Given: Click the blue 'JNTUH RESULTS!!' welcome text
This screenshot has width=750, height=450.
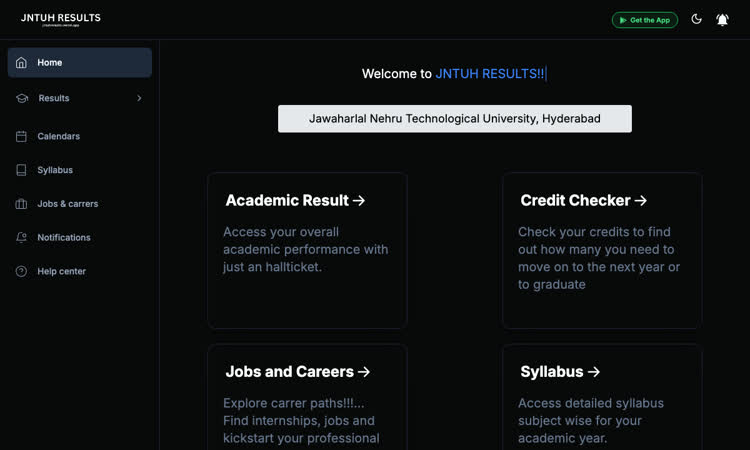Looking at the screenshot, I should click(x=490, y=74).
